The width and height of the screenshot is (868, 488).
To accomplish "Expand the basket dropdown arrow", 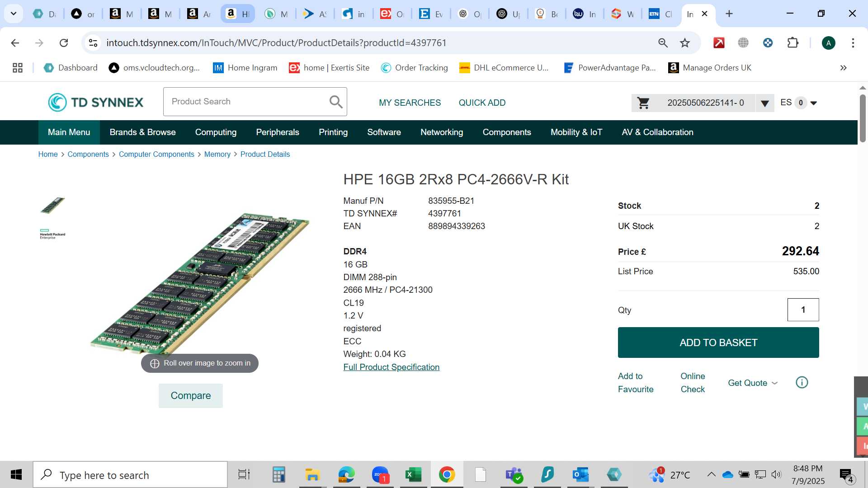I will click(764, 103).
